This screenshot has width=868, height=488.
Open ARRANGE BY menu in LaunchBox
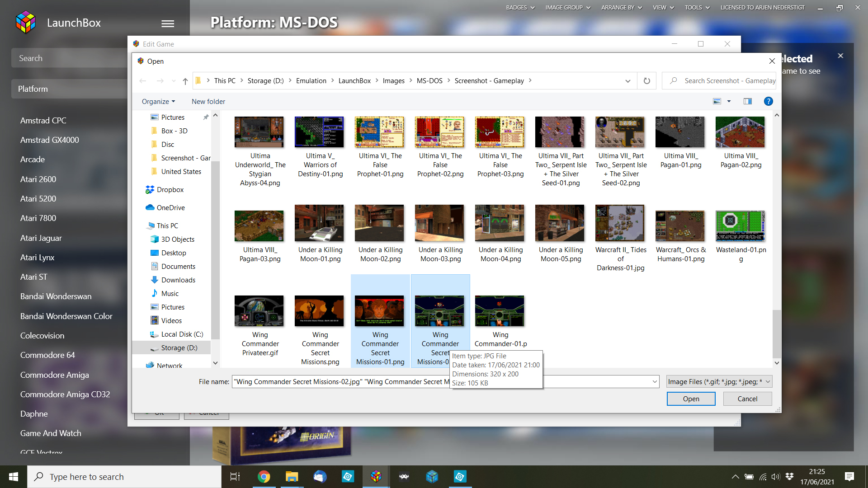(x=622, y=8)
